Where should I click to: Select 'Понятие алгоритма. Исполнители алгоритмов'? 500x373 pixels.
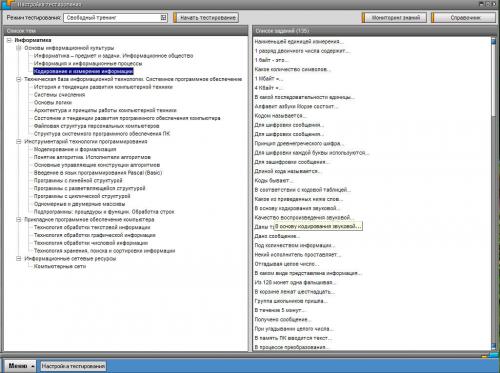(x=92, y=157)
